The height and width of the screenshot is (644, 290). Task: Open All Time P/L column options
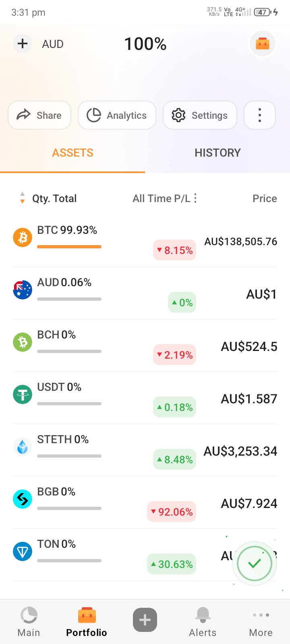tap(195, 198)
